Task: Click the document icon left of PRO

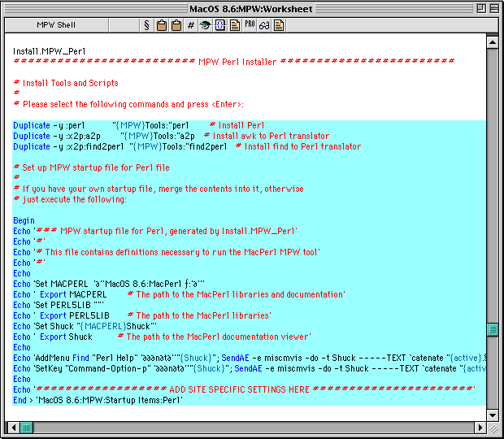Action: pos(235,25)
